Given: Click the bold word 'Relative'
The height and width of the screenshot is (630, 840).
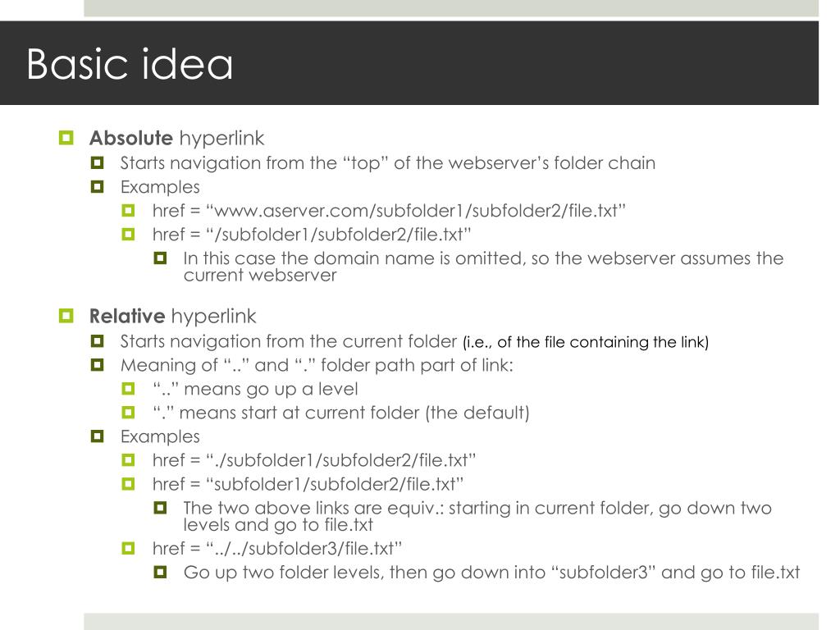Looking at the screenshot, I should click(x=127, y=316).
